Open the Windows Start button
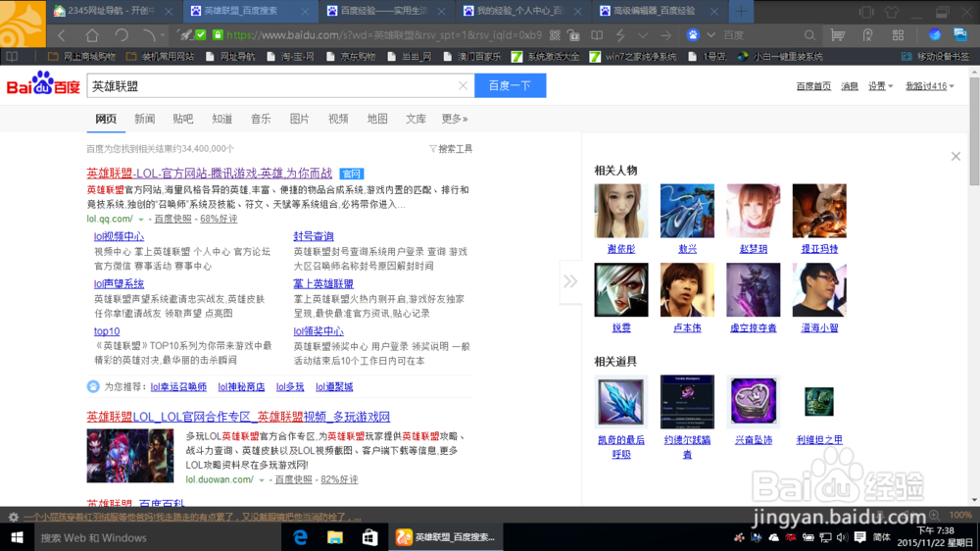Screen dimensions: 980x551 coord(17,537)
